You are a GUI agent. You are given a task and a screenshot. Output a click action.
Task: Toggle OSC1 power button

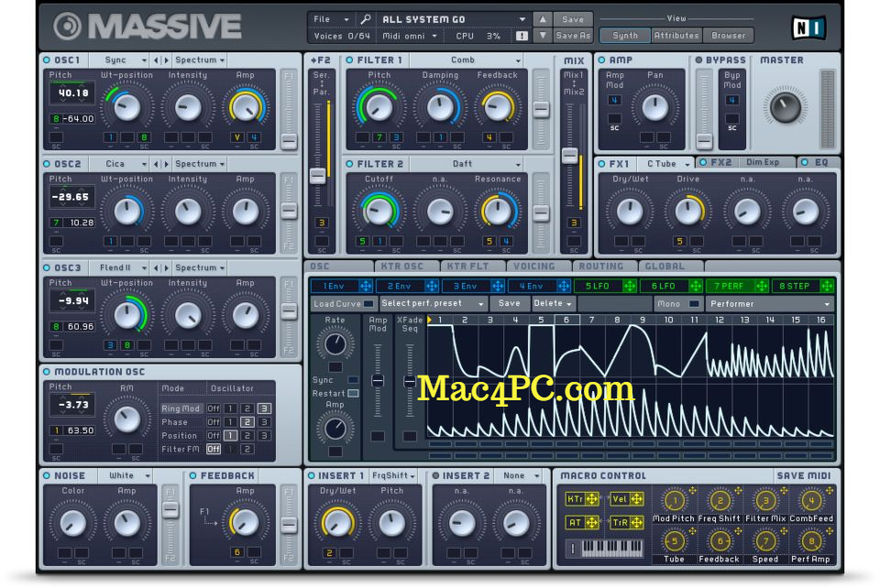(47, 60)
